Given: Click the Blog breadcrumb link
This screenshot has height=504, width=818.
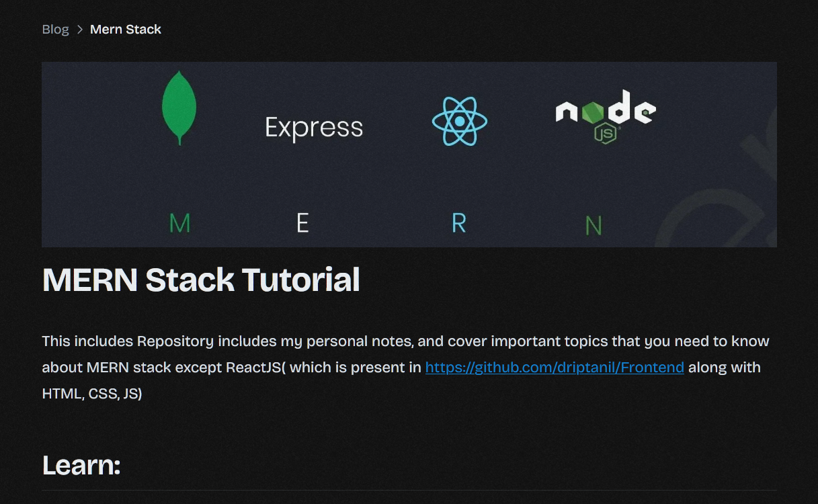Looking at the screenshot, I should (x=55, y=30).
